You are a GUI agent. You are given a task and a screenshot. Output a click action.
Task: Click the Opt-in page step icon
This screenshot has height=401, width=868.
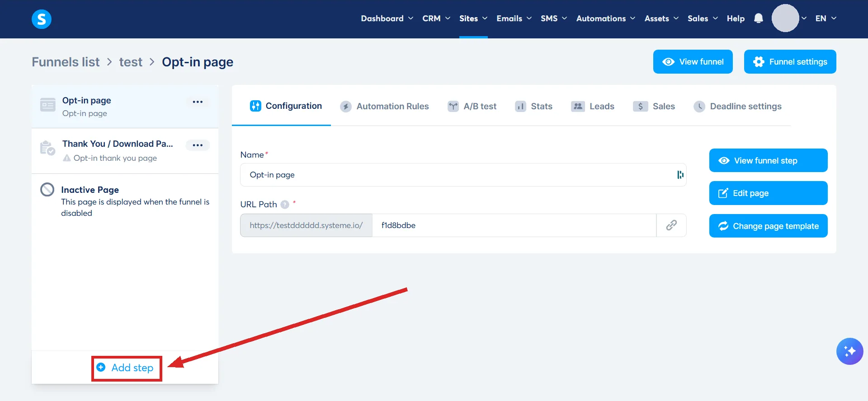(48, 105)
